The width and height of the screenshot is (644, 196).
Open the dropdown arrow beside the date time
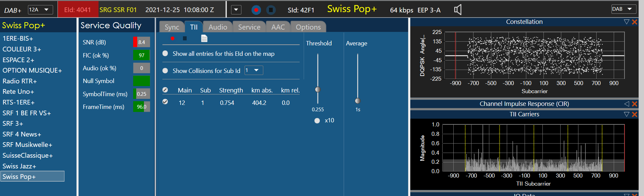point(236,10)
